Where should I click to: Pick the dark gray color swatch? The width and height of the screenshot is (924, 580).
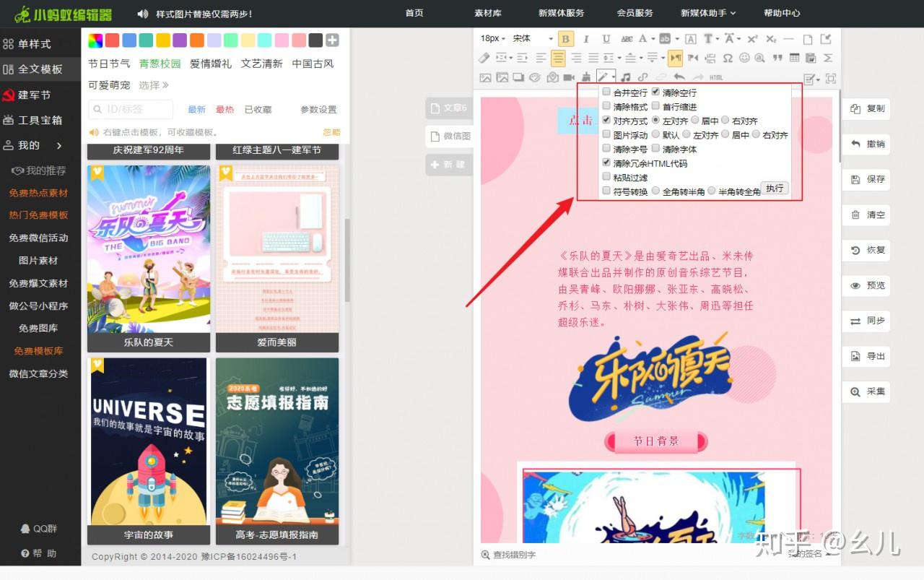pyautogui.click(x=315, y=40)
